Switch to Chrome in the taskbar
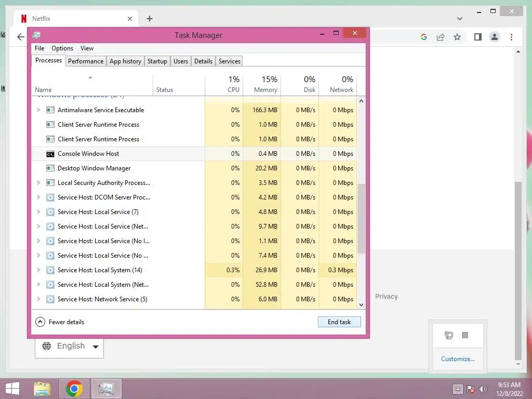Viewport: 532px width, 399px height. (x=74, y=389)
